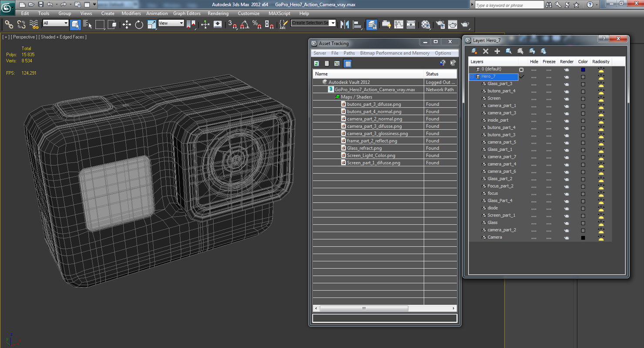The height and width of the screenshot is (348, 644).
Task: Click the Mirror tool icon
Action: click(x=345, y=24)
